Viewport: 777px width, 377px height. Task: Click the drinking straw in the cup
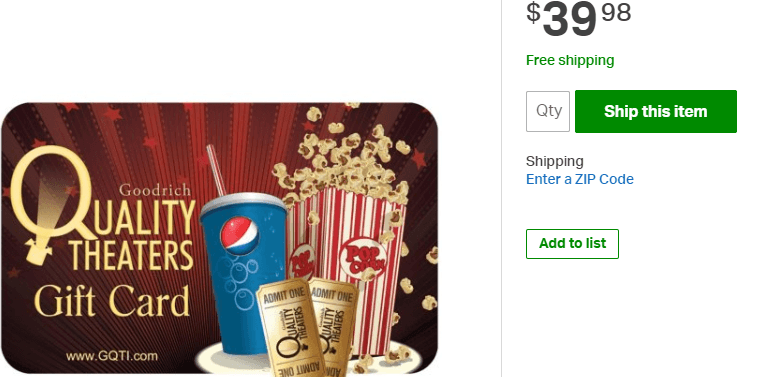click(x=217, y=170)
